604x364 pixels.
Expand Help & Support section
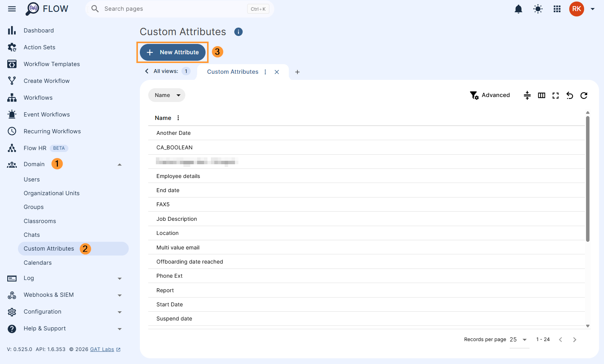coord(120,329)
